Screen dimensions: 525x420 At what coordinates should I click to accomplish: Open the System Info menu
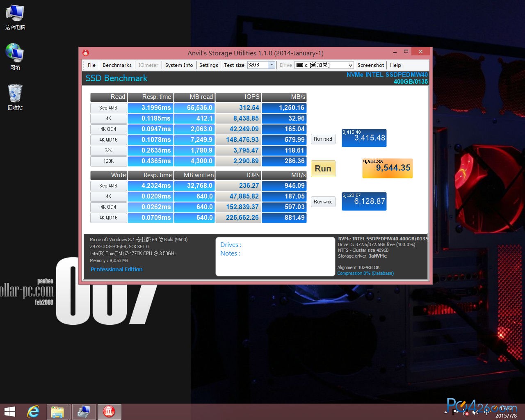tap(179, 65)
